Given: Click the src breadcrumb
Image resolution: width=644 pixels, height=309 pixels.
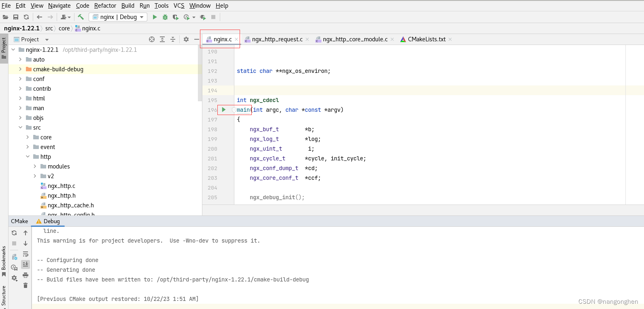Looking at the screenshot, I should pyautogui.click(x=49, y=28).
